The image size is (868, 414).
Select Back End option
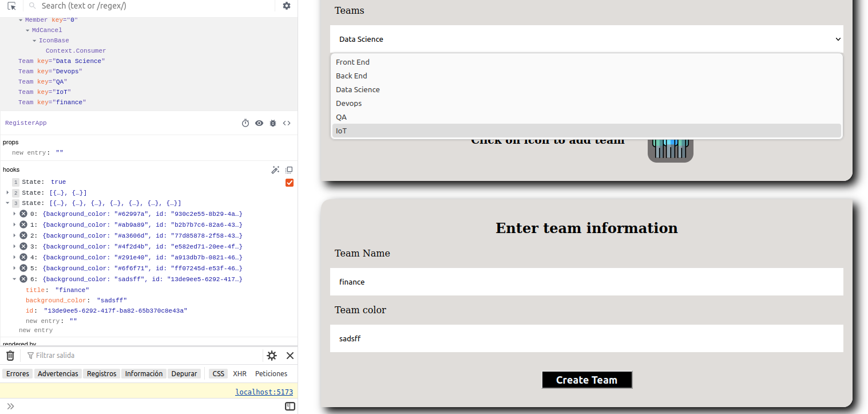[x=586, y=76]
